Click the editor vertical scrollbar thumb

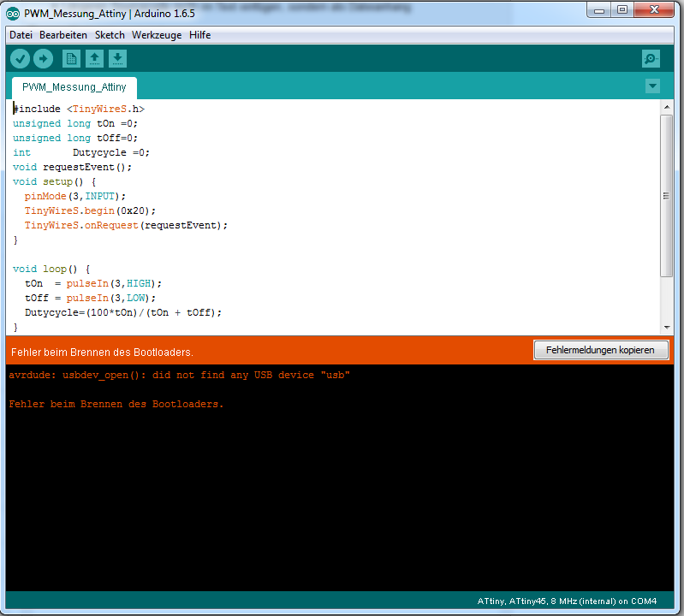pyautogui.click(x=667, y=196)
